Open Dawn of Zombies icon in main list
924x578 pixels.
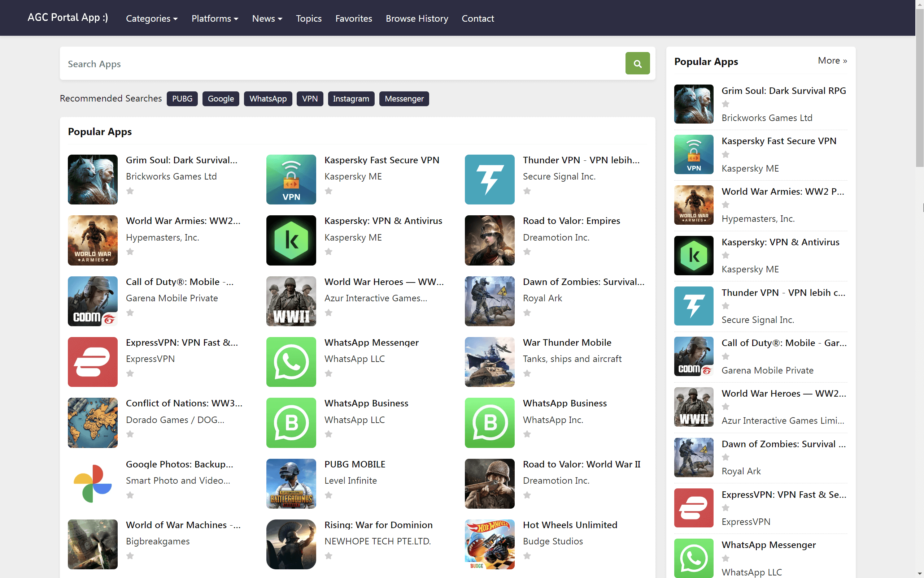pyautogui.click(x=489, y=301)
